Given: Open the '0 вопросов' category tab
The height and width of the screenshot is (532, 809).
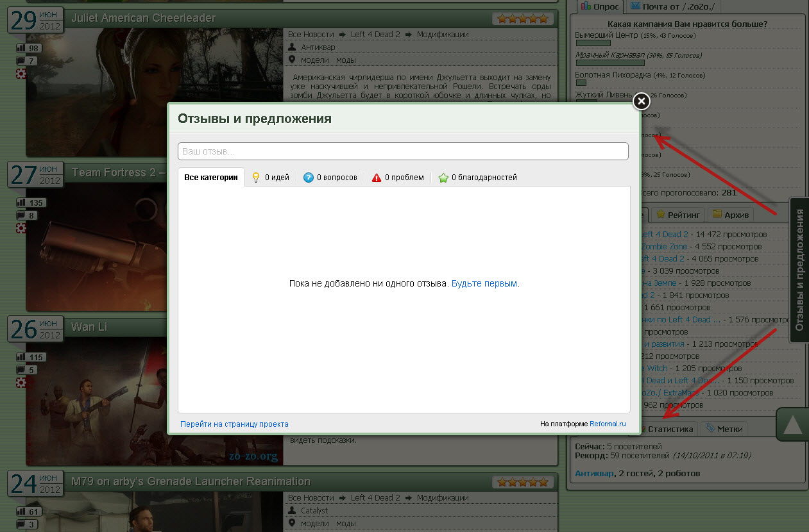Looking at the screenshot, I should coord(330,178).
